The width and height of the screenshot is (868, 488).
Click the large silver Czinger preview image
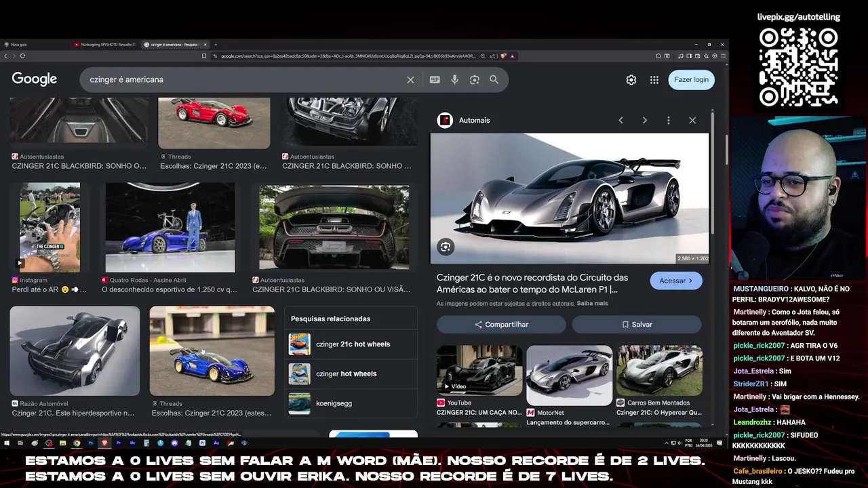tap(570, 198)
